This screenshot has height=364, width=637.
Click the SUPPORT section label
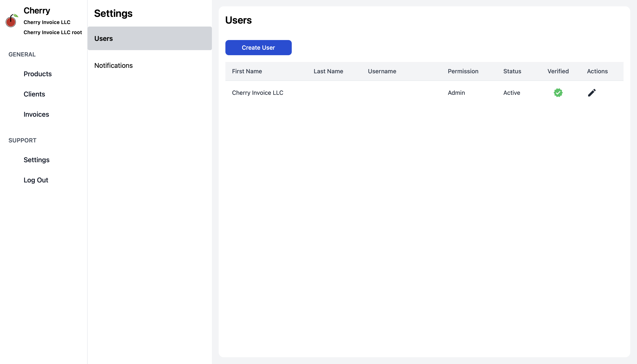click(x=23, y=141)
